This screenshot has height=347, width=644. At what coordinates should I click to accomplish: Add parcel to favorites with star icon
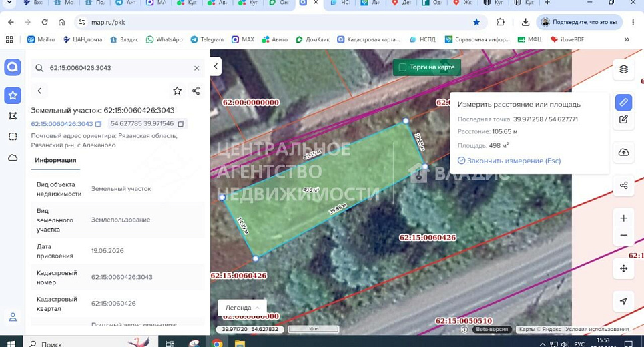point(177,91)
